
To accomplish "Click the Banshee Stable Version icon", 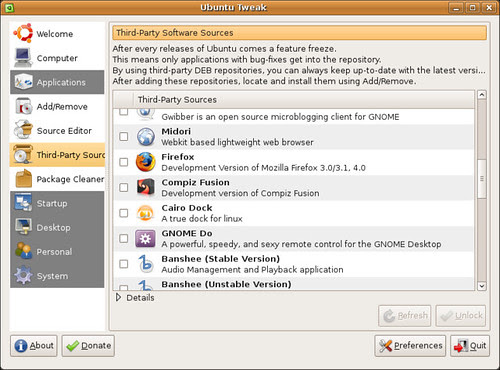I will (x=146, y=264).
